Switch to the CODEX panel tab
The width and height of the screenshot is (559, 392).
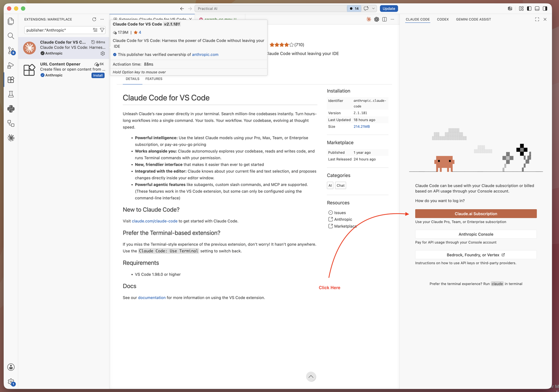[x=443, y=19]
